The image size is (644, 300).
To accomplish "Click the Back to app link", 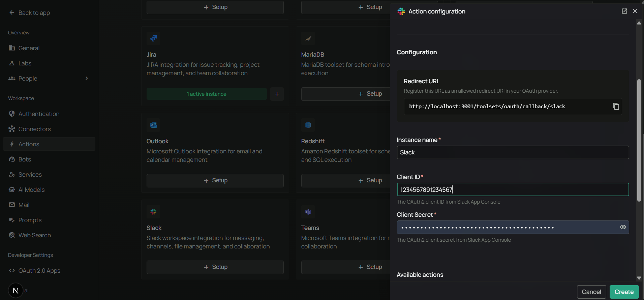I will click(x=34, y=13).
